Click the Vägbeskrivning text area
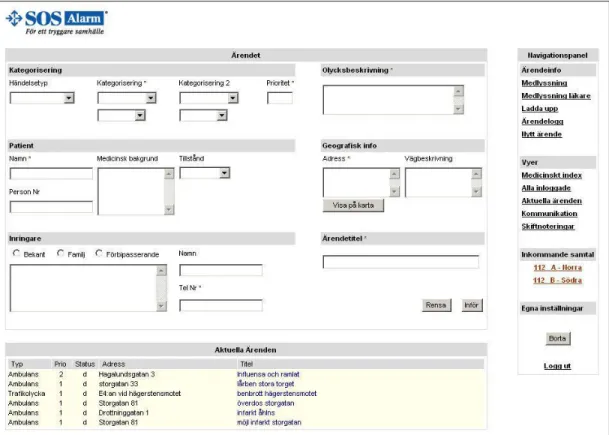Viewport: 609px width, 435px height. point(443,183)
